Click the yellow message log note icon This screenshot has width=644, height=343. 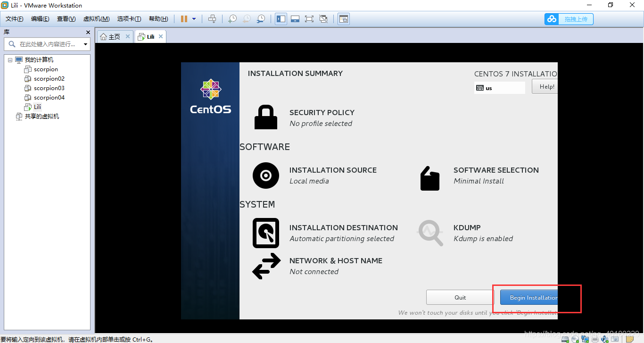click(630, 339)
